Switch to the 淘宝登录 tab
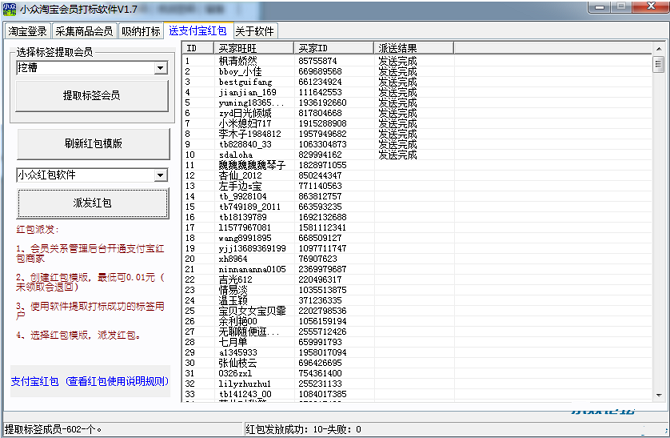 pyautogui.click(x=28, y=31)
